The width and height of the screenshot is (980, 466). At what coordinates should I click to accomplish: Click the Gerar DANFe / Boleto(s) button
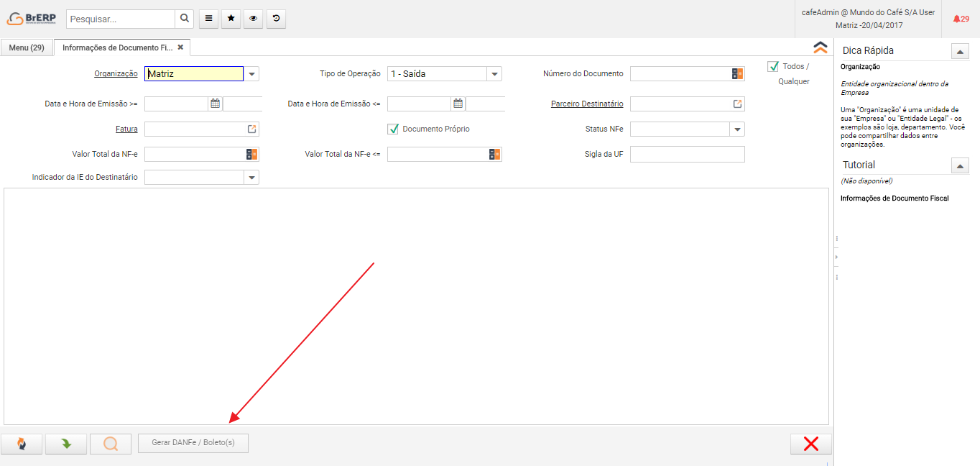(193, 443)
